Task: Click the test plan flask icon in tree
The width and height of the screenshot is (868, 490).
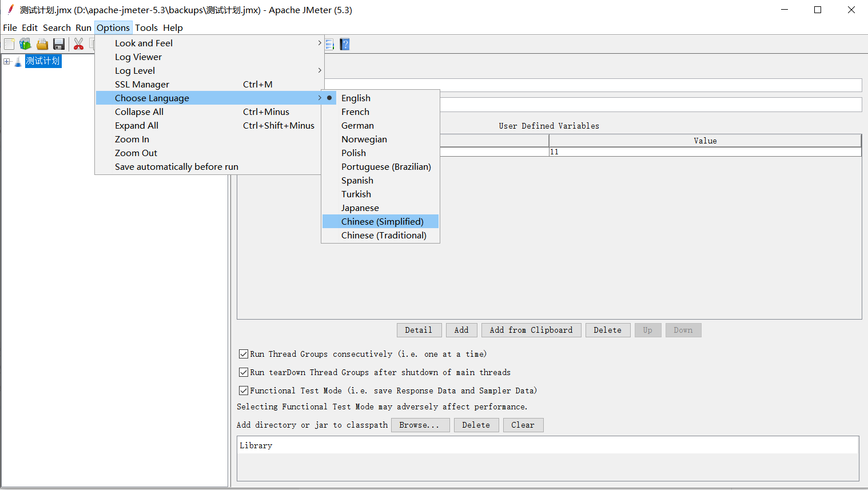Action: click(18, 61)
